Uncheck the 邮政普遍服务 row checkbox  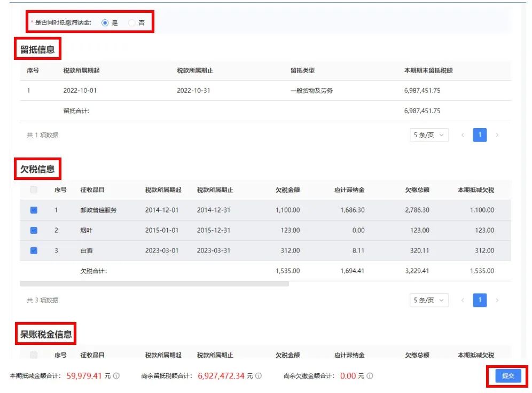click(x=34, y=210)
